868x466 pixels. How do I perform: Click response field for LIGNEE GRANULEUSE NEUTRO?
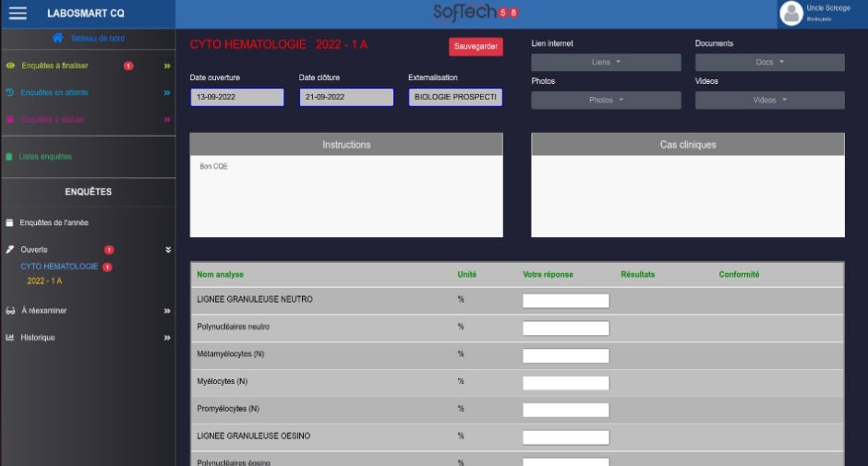click(566, 301)
